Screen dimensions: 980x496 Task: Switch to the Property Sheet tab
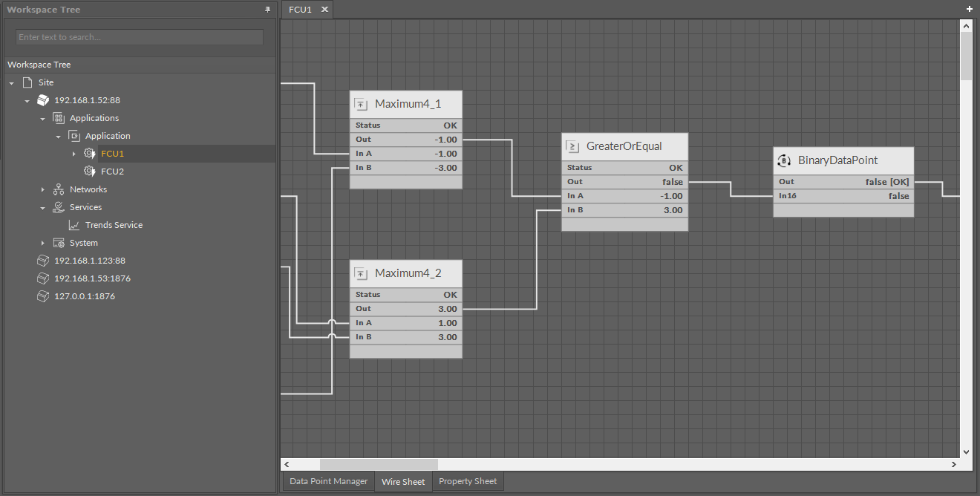point(468,481)
